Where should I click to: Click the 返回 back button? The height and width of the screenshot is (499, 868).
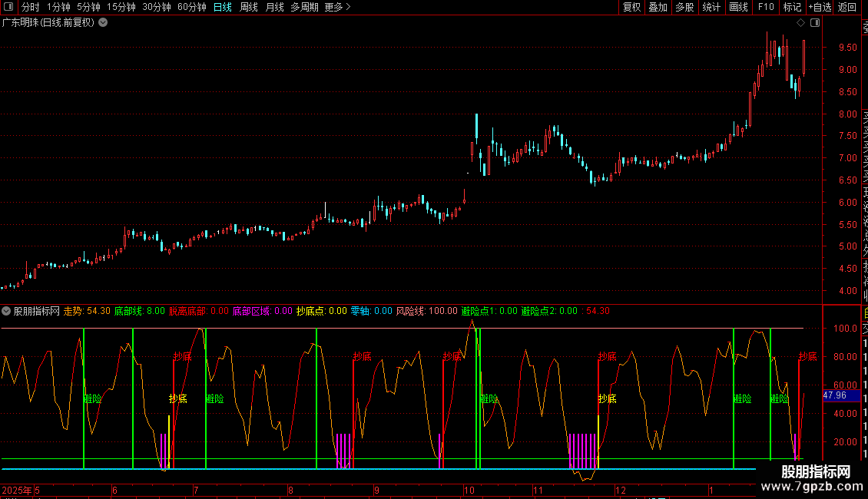(x=847, y=7)
